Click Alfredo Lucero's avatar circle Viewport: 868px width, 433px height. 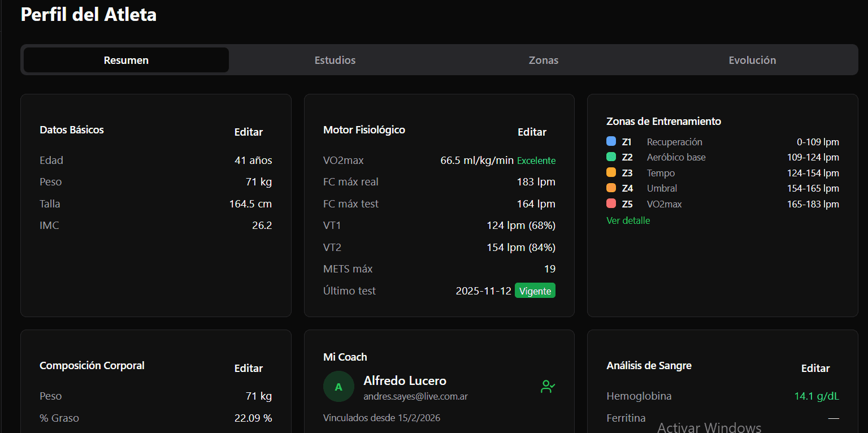pos(338,387)
